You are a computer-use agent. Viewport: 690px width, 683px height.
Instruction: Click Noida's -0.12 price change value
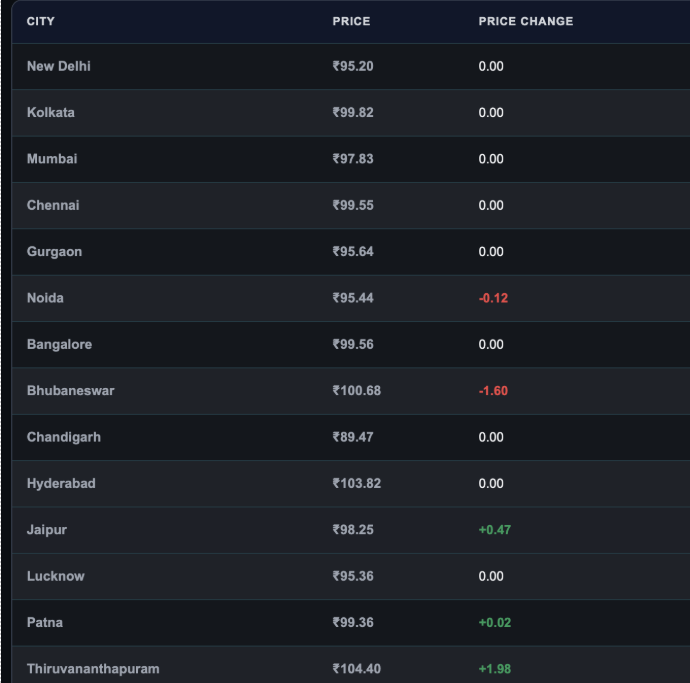(x=493, y=298)
